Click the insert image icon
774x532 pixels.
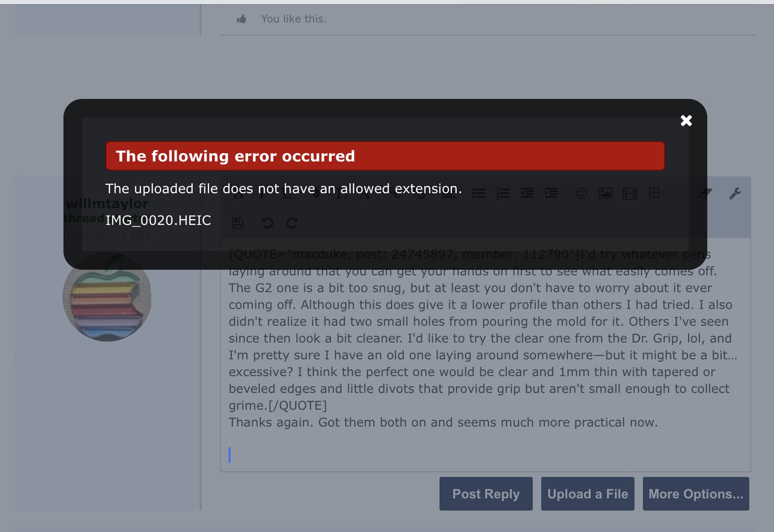606,193
